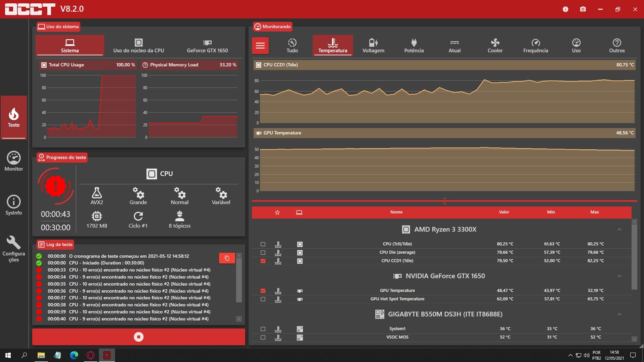
Task: Sort by Max column header
Action: (x=594, y=212)
